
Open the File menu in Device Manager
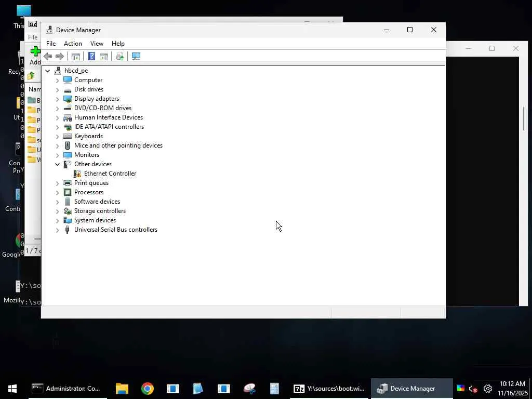pos(51,44)
